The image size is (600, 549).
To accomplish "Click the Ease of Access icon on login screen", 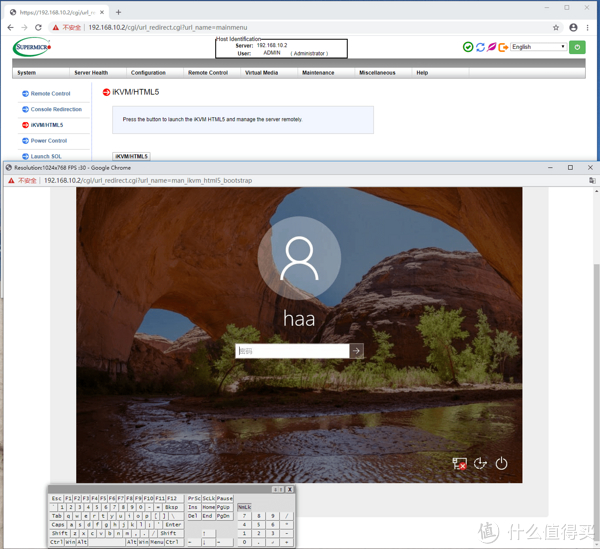I will [480, 464].
